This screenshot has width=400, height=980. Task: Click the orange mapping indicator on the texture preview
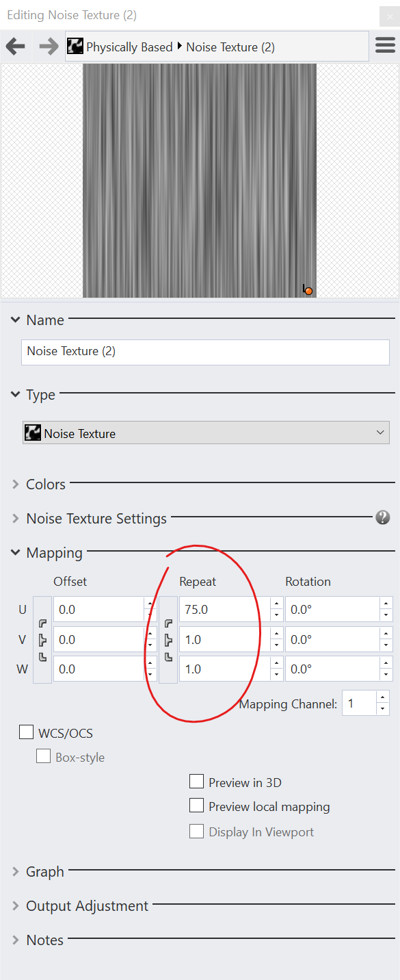pyautogui.click(x=308, y=290)
